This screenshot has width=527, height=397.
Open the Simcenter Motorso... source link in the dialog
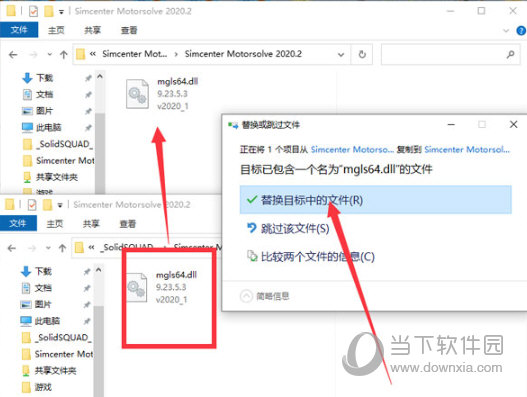(x=352, y=149)
